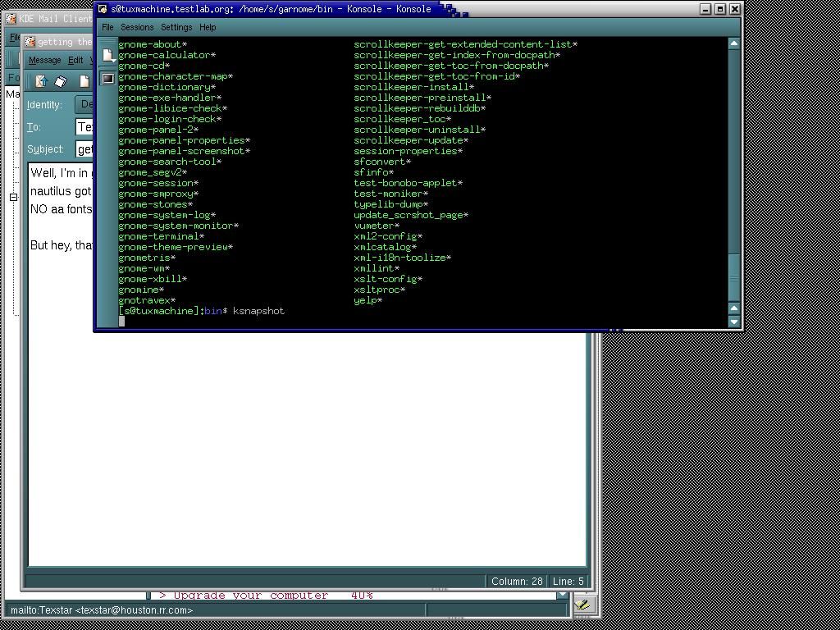
Task: Click the 'Column: 28' status bar entry
Action: [517, 582]
